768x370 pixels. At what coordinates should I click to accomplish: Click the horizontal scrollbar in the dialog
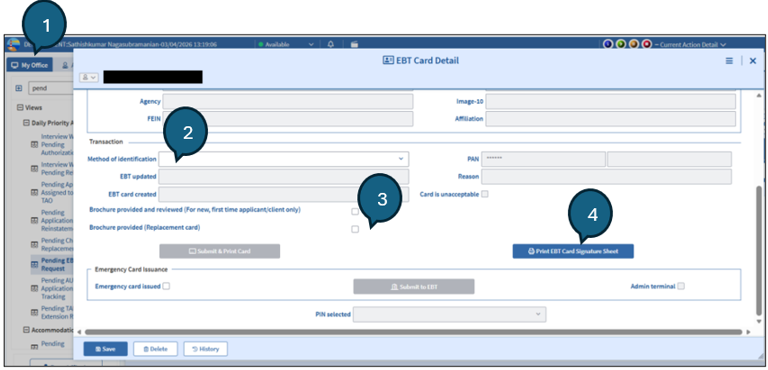(x=413, y=332)
